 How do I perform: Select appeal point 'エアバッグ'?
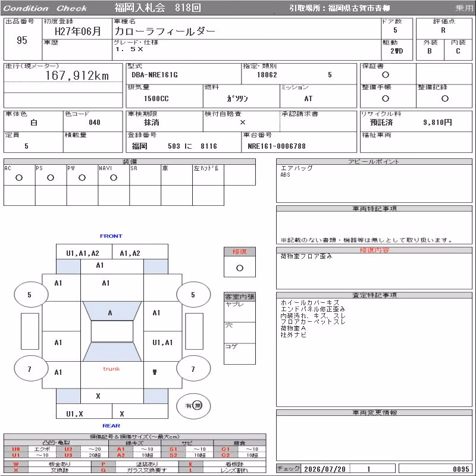(296, 168)
